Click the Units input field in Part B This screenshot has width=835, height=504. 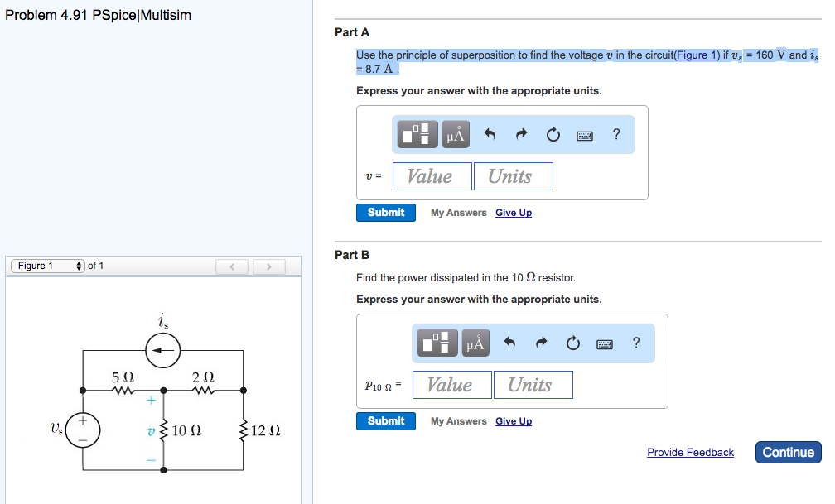coord(533,384)
